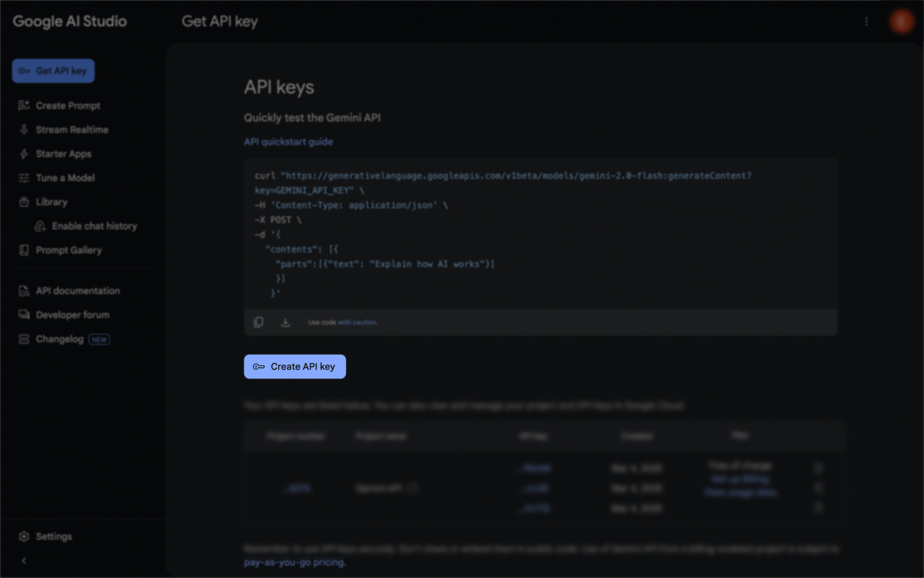Open Settings at the sidebar bottom
The width and height of the screenshot is (924, 578).
pos(45,536)
